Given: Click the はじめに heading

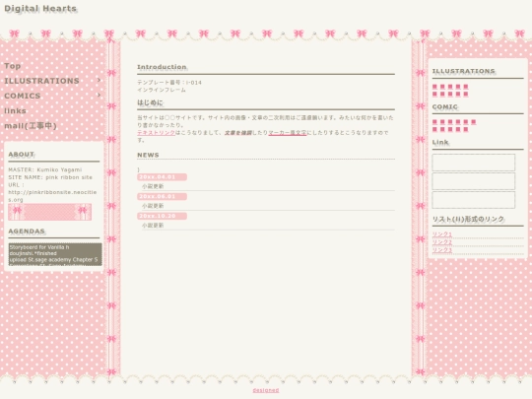Looking at the screenshot, I should point(150,102).
